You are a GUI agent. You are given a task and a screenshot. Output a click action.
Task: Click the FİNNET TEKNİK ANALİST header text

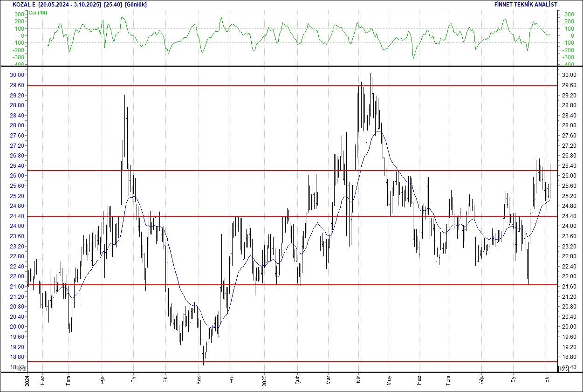525,4
